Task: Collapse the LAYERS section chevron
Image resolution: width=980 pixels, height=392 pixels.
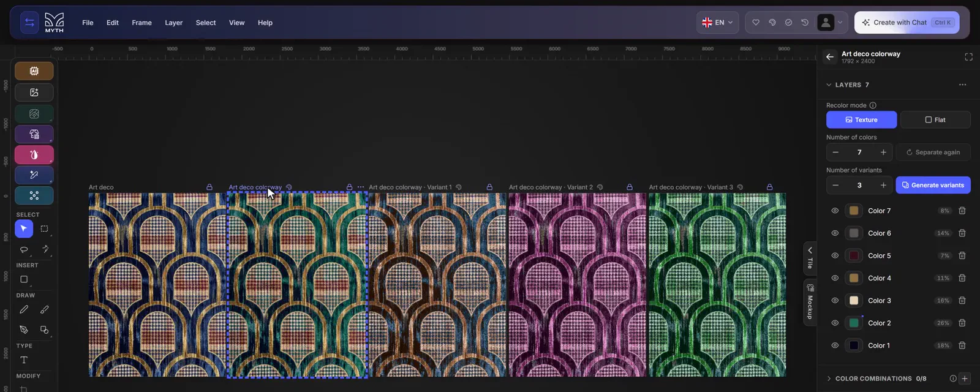Action: [x=829, y=85]
